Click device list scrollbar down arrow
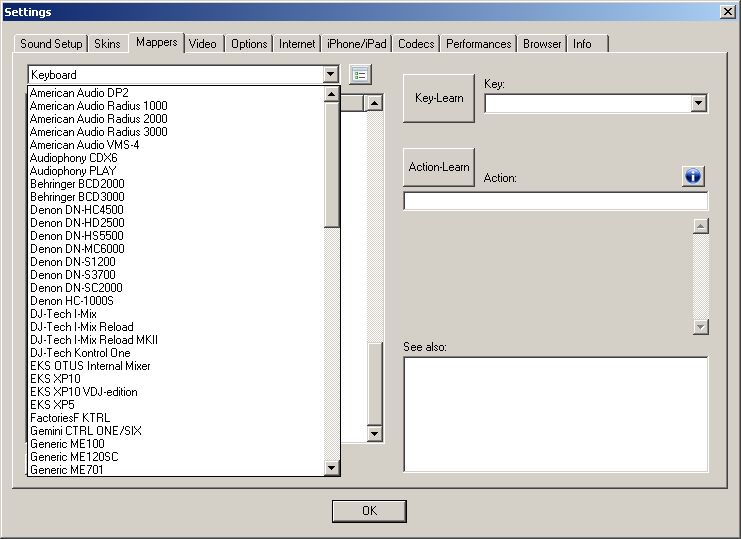The image size is (741, 539). [331, 468]
